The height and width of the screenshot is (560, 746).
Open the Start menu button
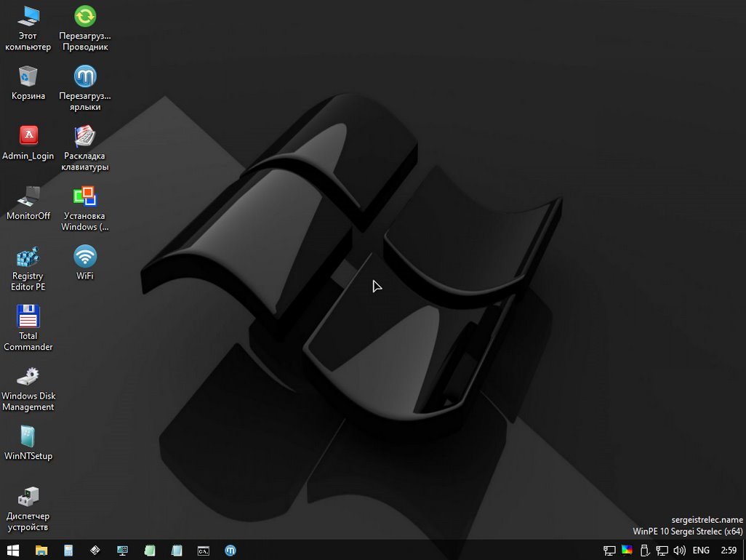pos(12,551)
